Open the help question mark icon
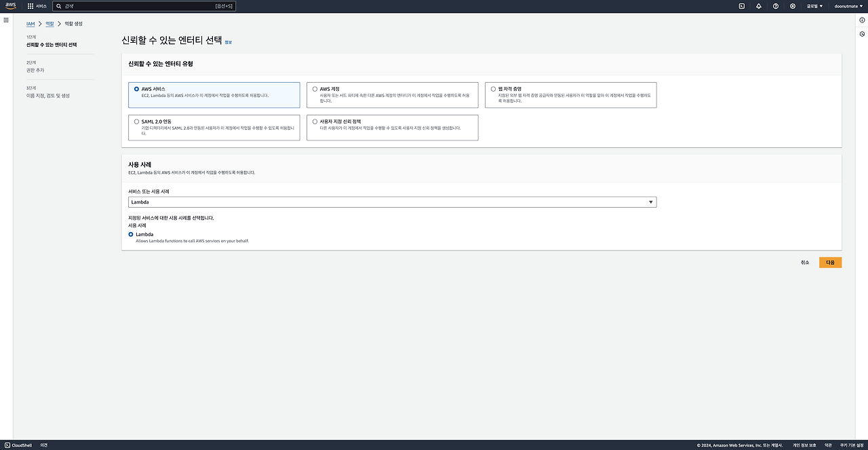The image size is (868, 450). pyautogui.click(x=776, y=5)
